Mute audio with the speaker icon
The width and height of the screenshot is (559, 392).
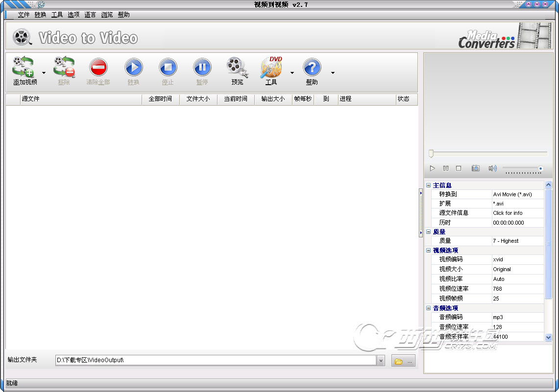tap(492, 168)
